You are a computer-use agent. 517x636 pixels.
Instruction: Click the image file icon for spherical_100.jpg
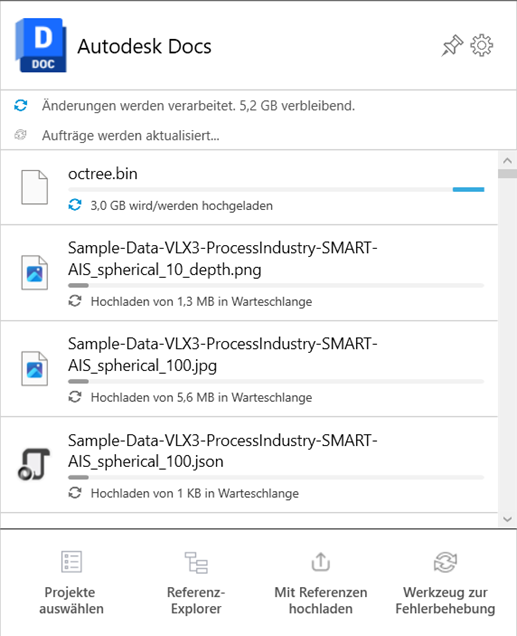tap(34, 369)
